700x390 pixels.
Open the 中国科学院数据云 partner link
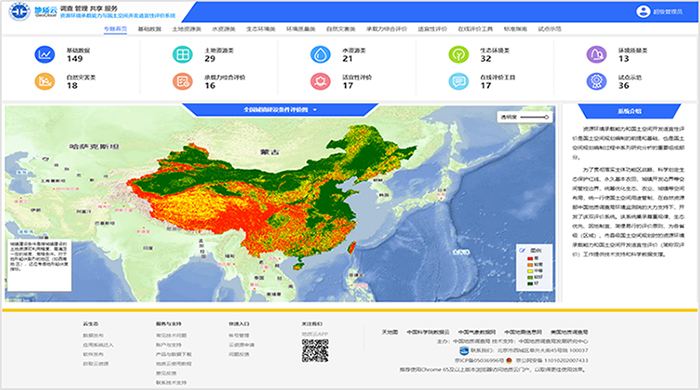(428, 332)
